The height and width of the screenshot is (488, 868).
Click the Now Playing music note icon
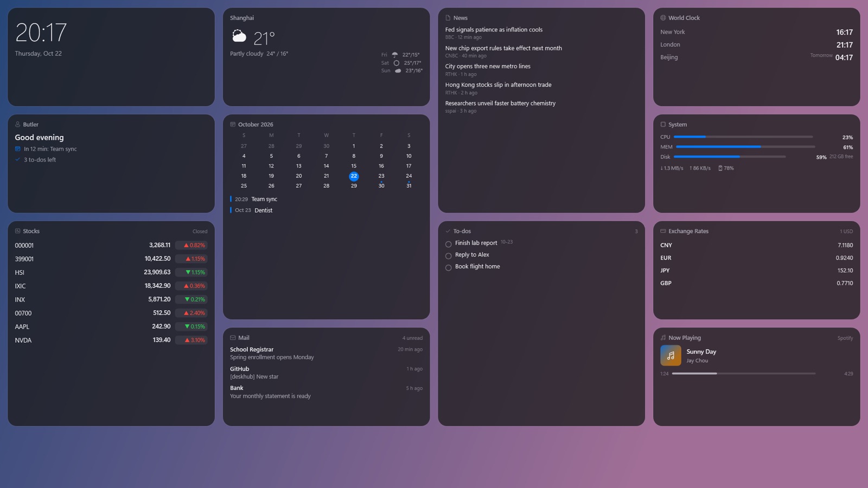pyautogui.click(x=663, y=338)
